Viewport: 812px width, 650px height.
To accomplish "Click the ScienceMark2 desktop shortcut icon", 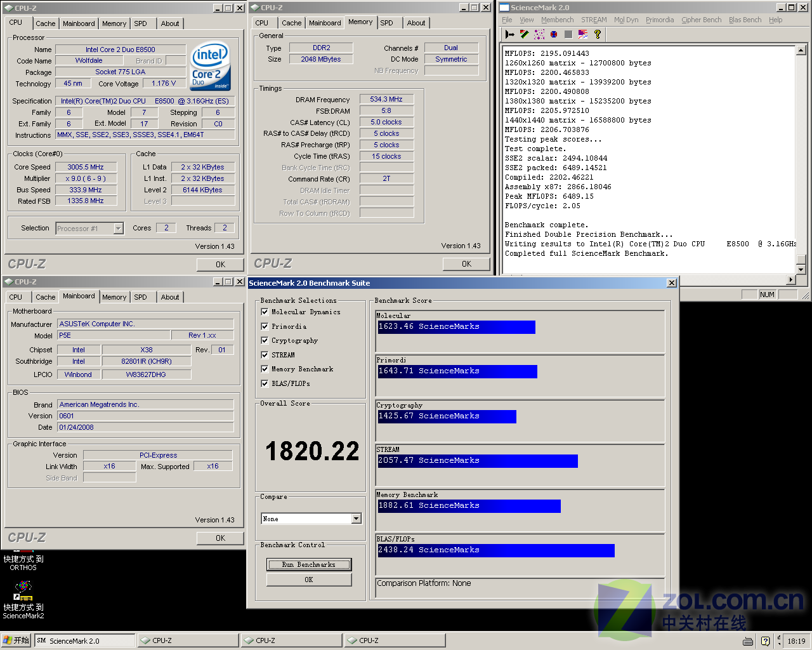I will click(23, 590).
